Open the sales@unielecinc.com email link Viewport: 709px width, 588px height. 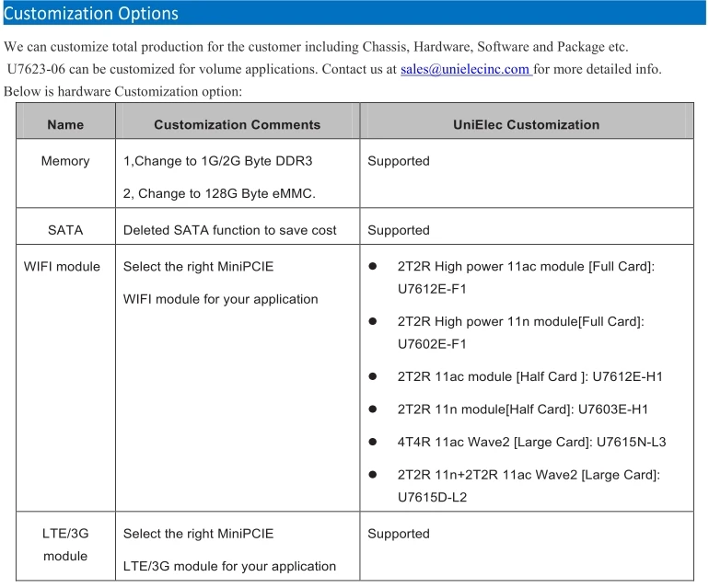point(466,69)
